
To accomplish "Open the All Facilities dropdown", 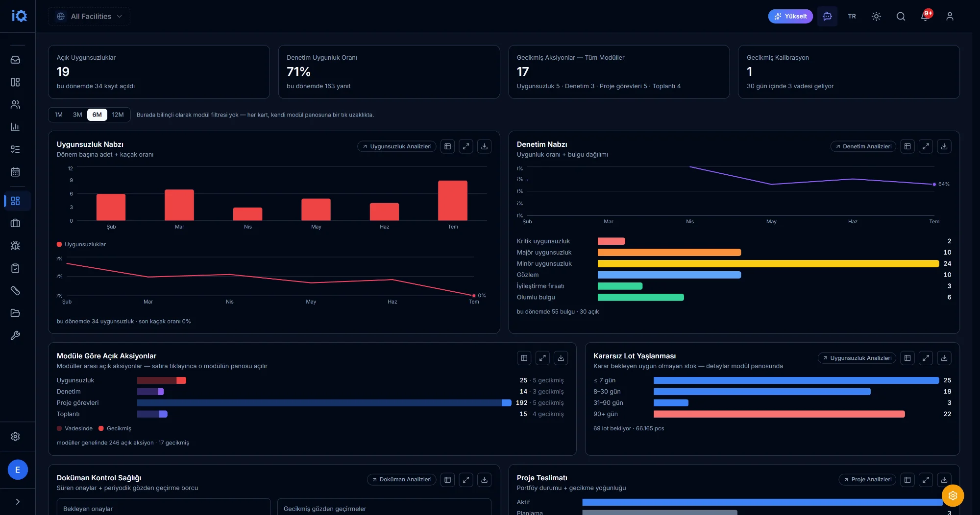I will point(89,16).
